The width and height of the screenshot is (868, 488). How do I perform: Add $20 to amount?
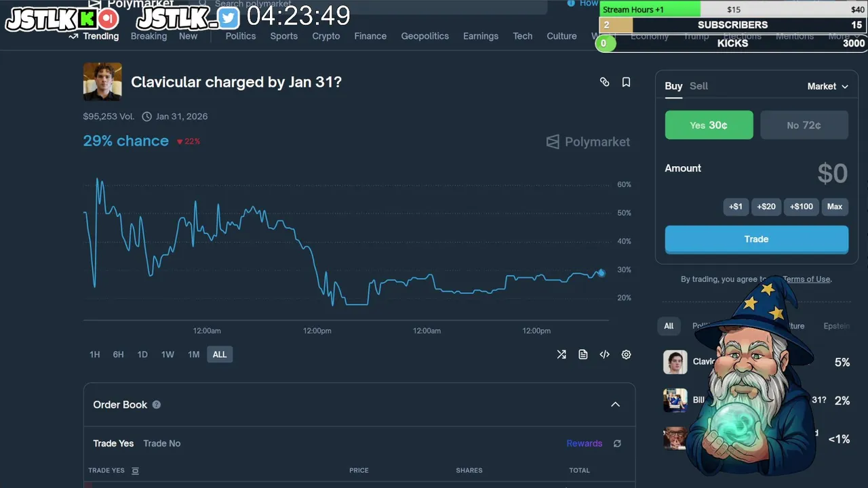pos(766,207)
